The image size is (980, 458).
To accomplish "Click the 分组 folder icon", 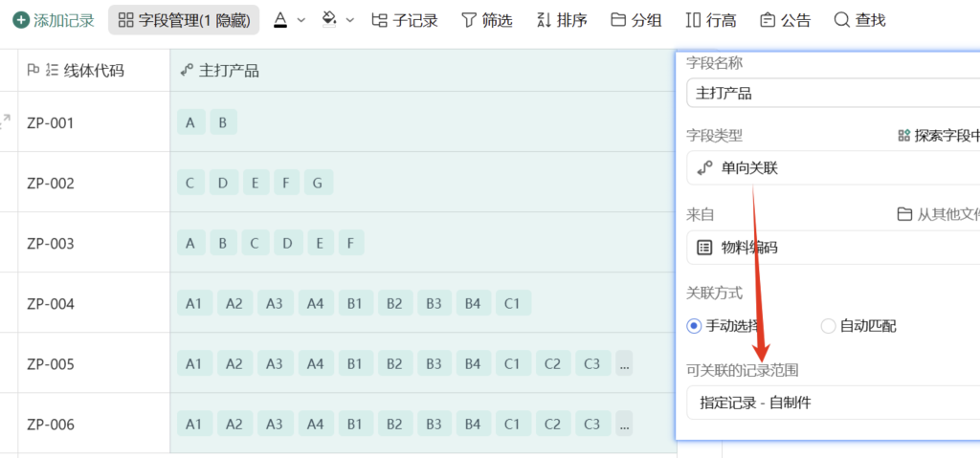I will pyautogui.click(x=618, y=20).
